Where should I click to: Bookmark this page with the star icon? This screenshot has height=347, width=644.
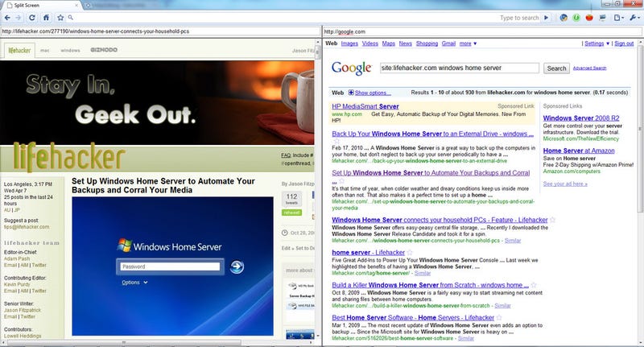(x=61, y=18)
